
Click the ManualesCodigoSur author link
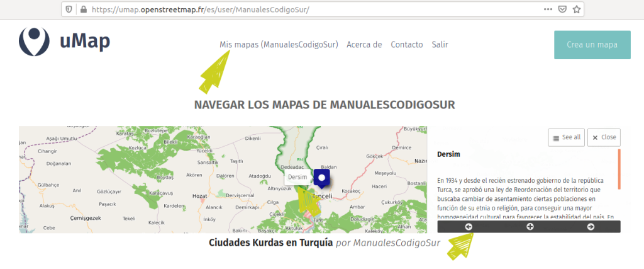(397, 243)
